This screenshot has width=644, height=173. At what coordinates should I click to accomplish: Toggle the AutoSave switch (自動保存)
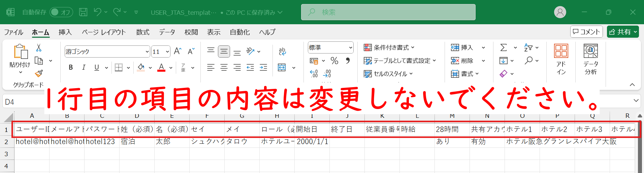(x=61, y=12)
